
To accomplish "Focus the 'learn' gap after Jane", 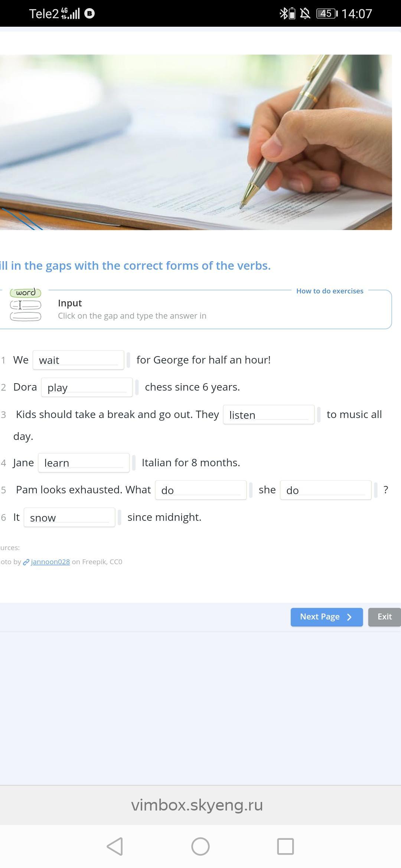I will [84, 463].
